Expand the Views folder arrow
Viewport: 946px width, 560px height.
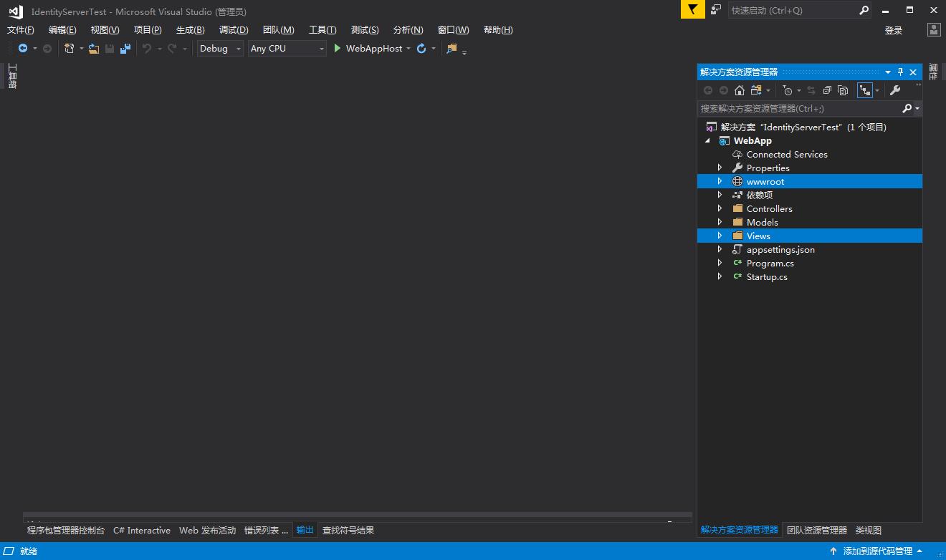point(720,236)
